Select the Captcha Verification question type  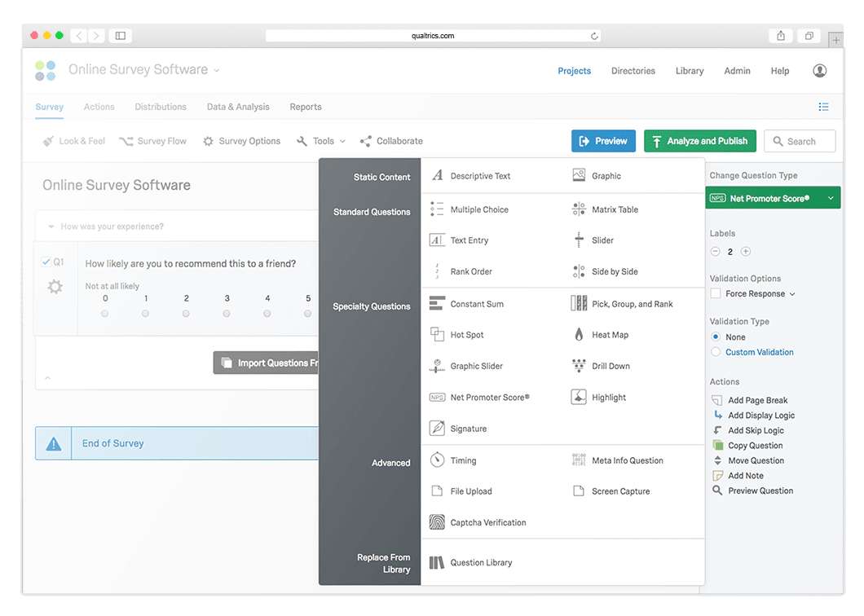coord(487,522)
